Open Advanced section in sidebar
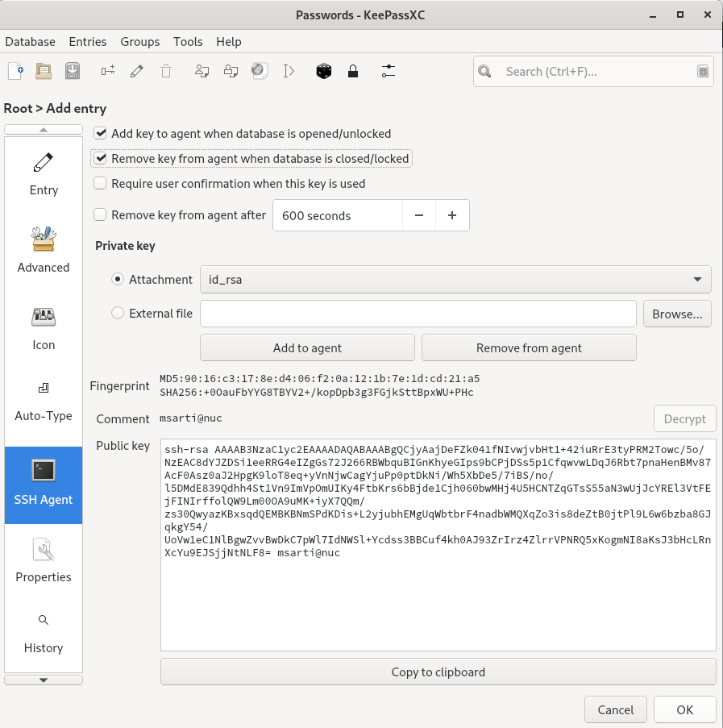Image resolution: width=723 pixels, height=728 pixels. [44, 252]
